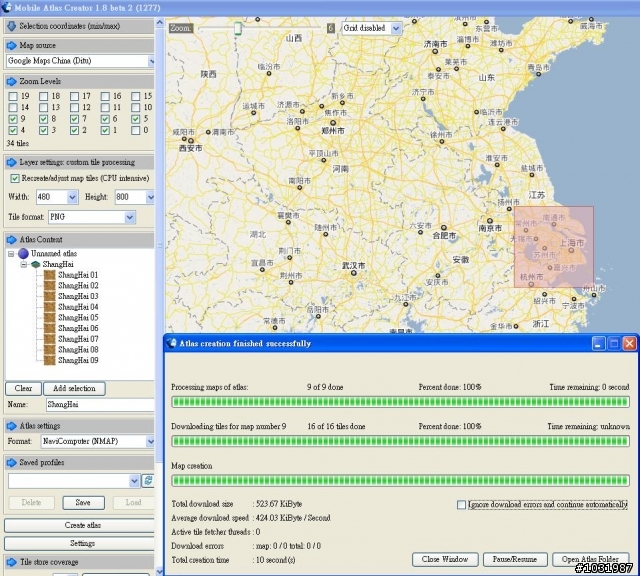
Task: Toggle Recreate/adjust map tiles checkbox
Action: click(15, 178)
